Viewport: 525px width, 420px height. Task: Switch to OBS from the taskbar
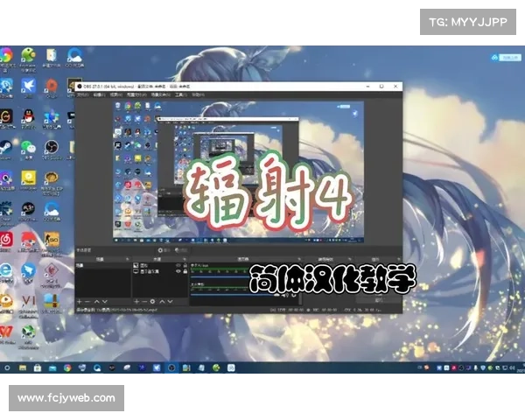(x=171, y=367)
